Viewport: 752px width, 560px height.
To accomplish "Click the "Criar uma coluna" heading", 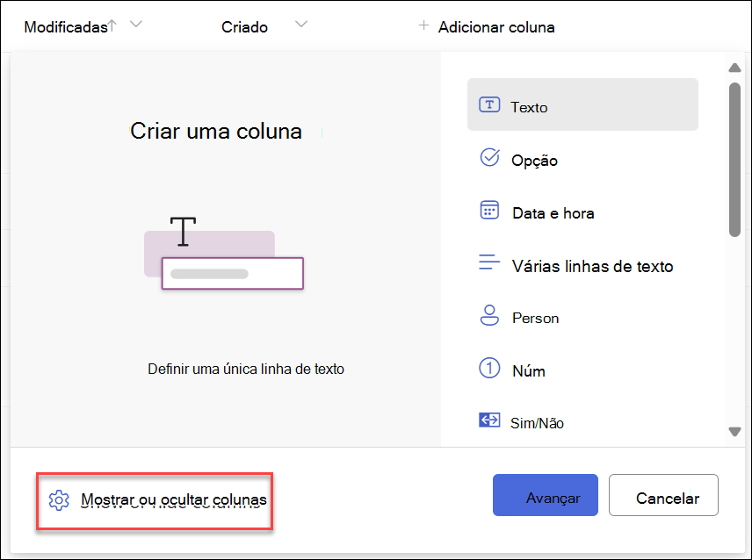I will (x=216, y=131).
